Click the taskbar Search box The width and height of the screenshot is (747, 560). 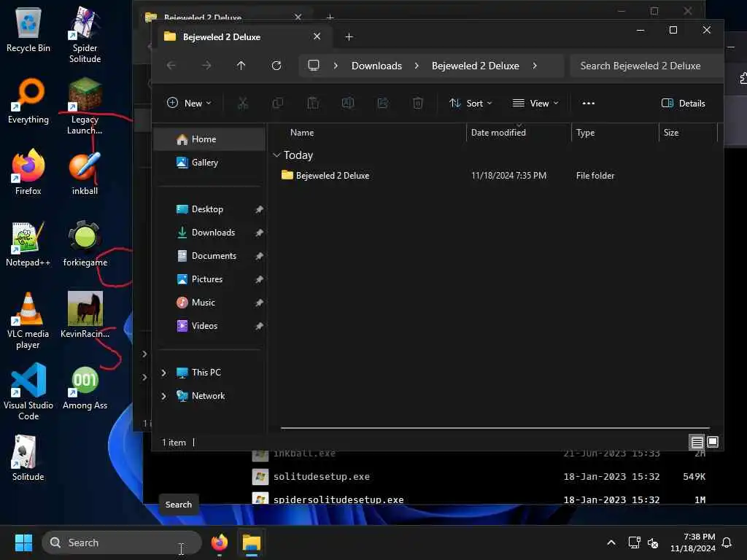(122, 542)
